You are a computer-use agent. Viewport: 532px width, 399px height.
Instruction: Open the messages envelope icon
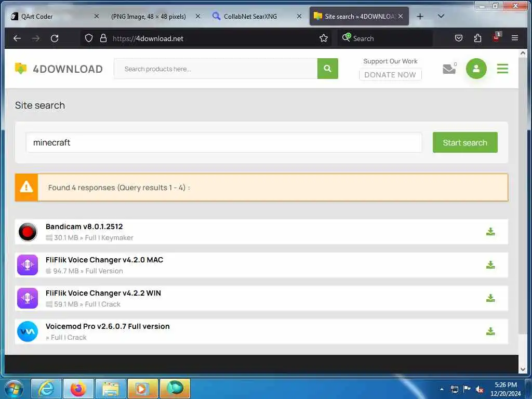coord(449,69)
